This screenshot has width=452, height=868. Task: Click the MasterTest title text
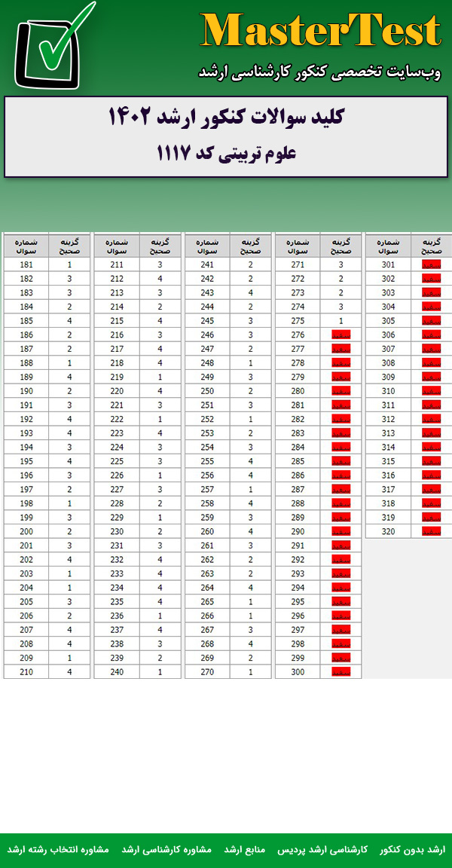tap(320, 32)
